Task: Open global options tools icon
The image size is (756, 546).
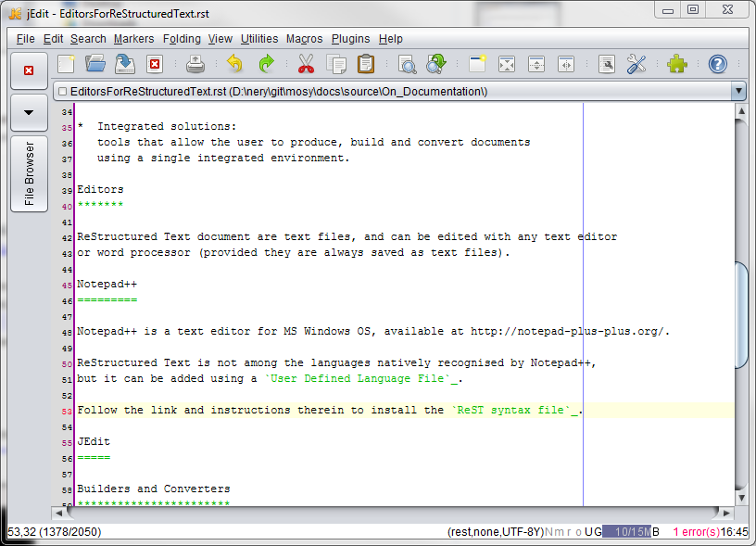Action: click(636, 64)
